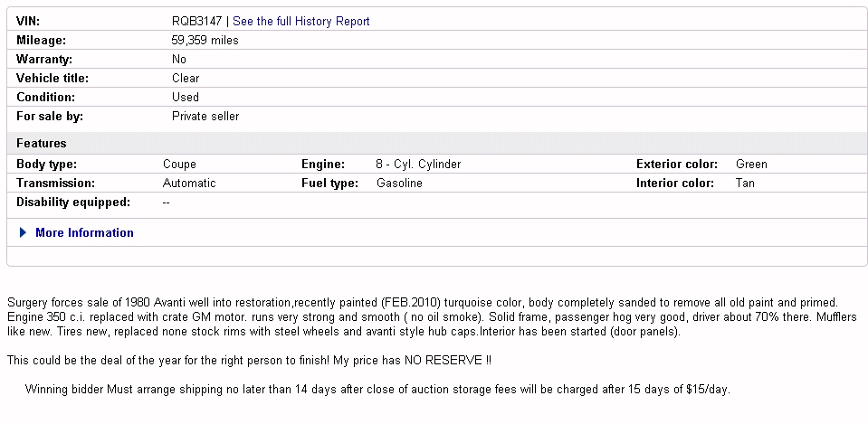Click the 59,359 miles mileage value
Viewport: 868px width, 424px height.
point(205,40)
